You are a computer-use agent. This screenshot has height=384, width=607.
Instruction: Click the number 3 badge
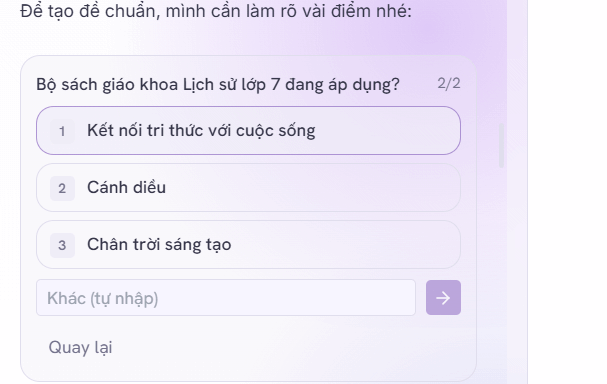pyautogui.click(x=62, y=245)
